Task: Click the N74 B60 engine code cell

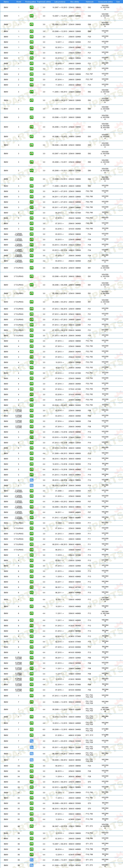Action: tap(105, 730)
